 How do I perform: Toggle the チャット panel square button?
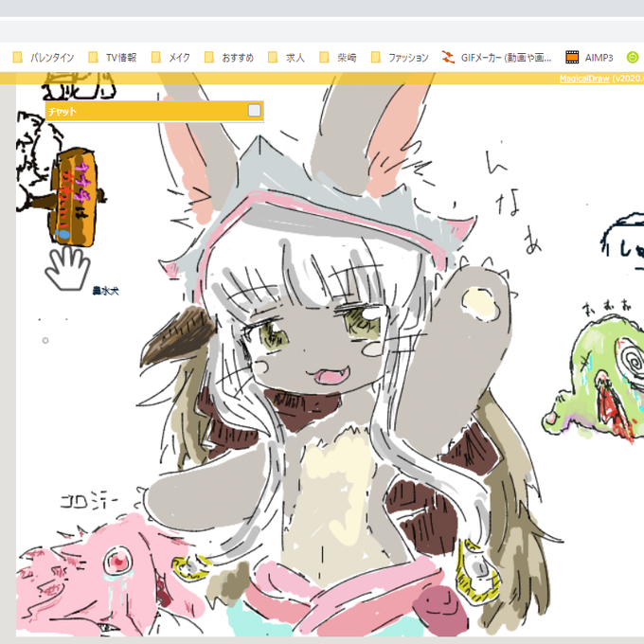click(254, 111)
